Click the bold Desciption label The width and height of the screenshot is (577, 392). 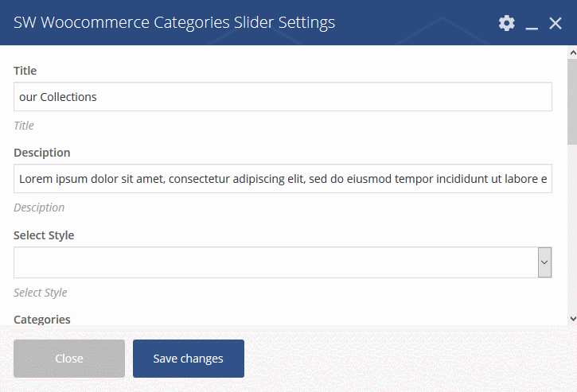tap(42, 153)
